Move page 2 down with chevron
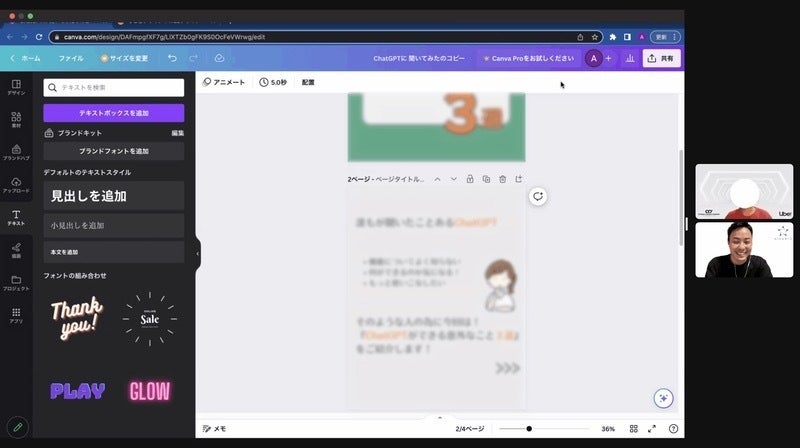 (x=453, y=179)
